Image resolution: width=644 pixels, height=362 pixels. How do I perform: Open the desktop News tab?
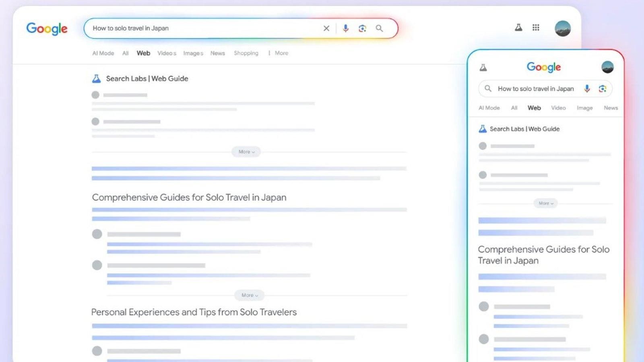[218, 53]
